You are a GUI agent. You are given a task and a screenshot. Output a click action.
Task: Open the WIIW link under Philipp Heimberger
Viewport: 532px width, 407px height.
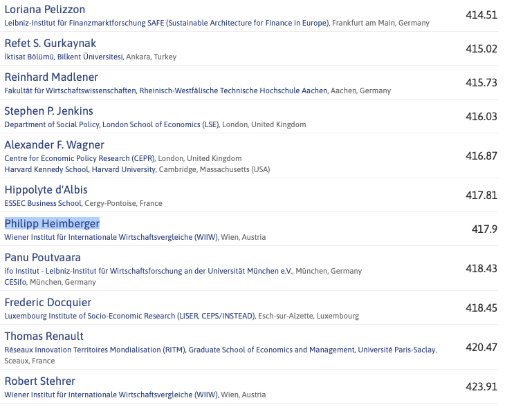coord(111,237)
